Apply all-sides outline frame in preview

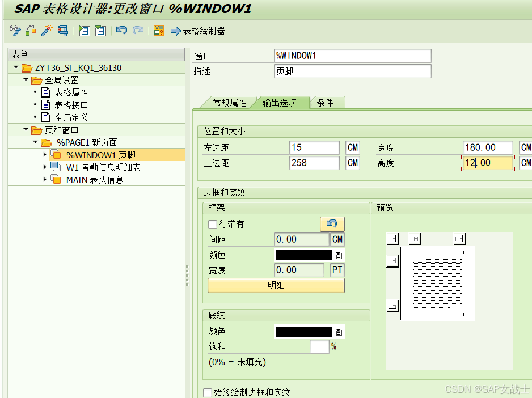[x=392, y=239]
